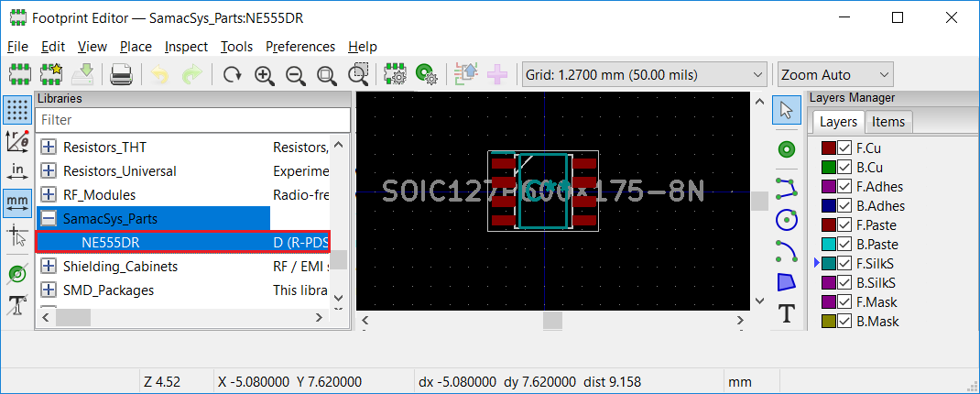Switch units to inches
980x394 pixels.
(x=18, y=171)
